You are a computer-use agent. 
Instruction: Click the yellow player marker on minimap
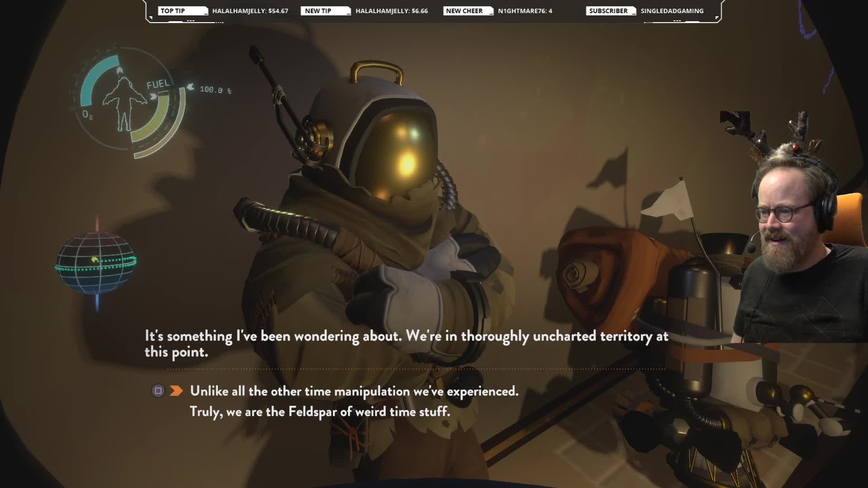[x=94, y=259]
